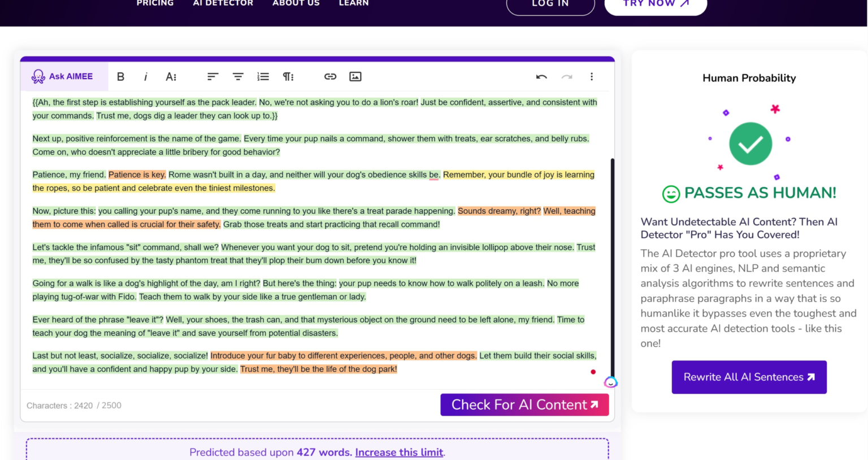This screenshot has height=460, width=868.
Task: Click the Try Now button
Action: tap(656, 4)
